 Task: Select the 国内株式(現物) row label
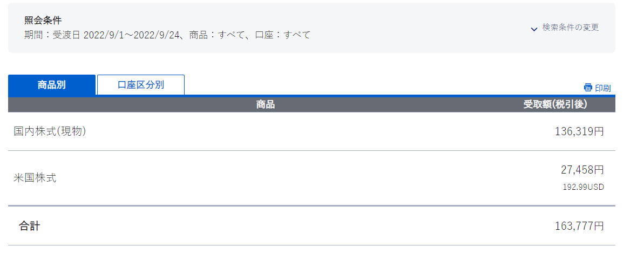tap(50, 131)
